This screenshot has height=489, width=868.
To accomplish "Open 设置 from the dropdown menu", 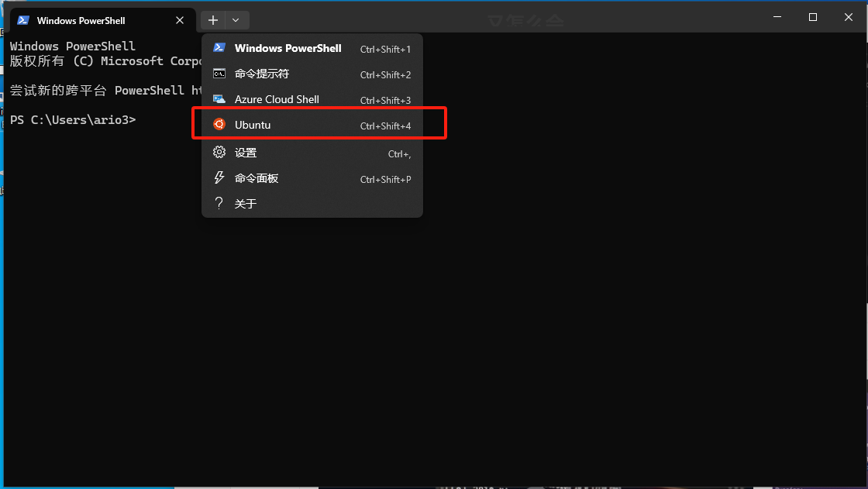I will [x=312, y=153].
